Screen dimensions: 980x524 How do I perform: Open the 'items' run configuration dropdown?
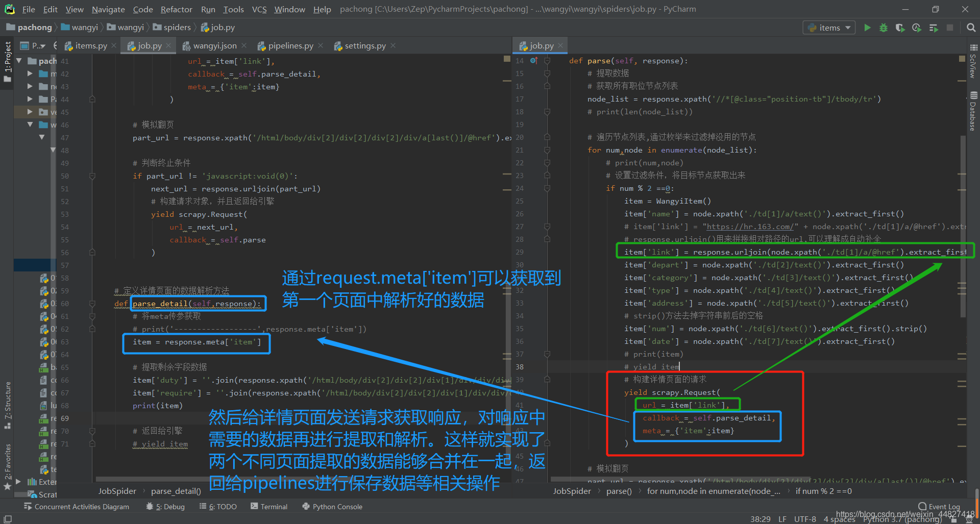[x=829, y=28]
